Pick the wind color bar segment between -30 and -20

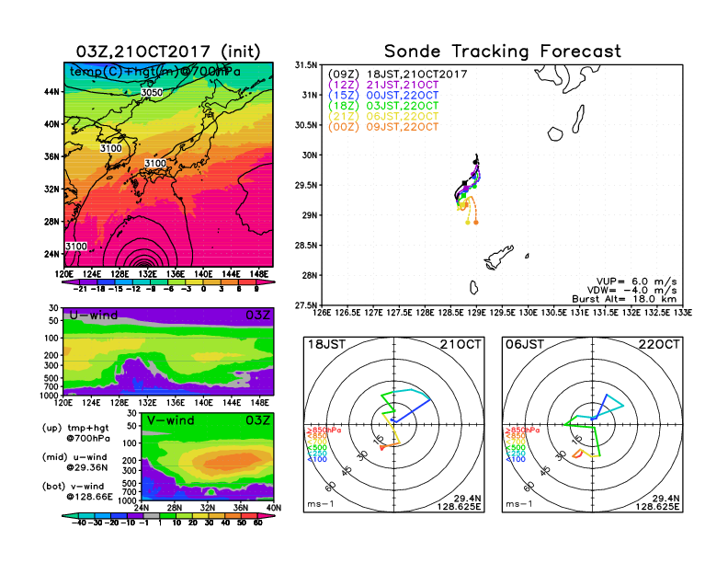click(102, 515)
